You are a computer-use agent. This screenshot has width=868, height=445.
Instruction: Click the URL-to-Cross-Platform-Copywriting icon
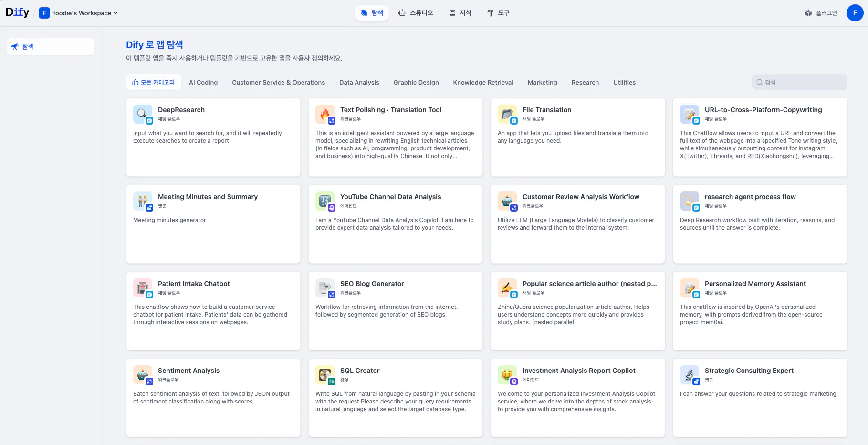pos(690,114)
